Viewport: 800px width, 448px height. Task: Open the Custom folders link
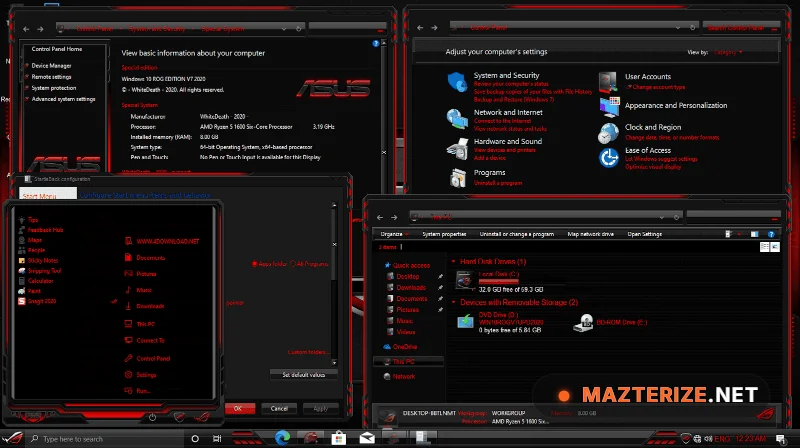point(307,352)
